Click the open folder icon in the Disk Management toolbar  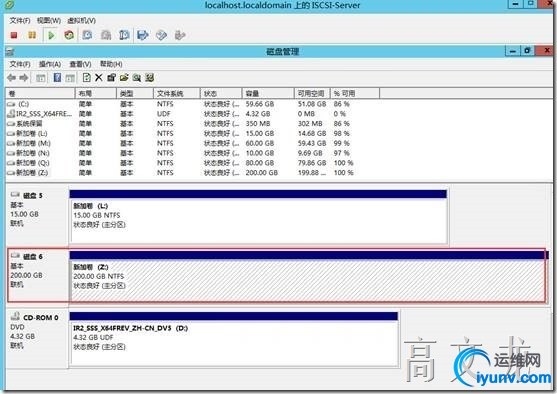pos(124,77)
